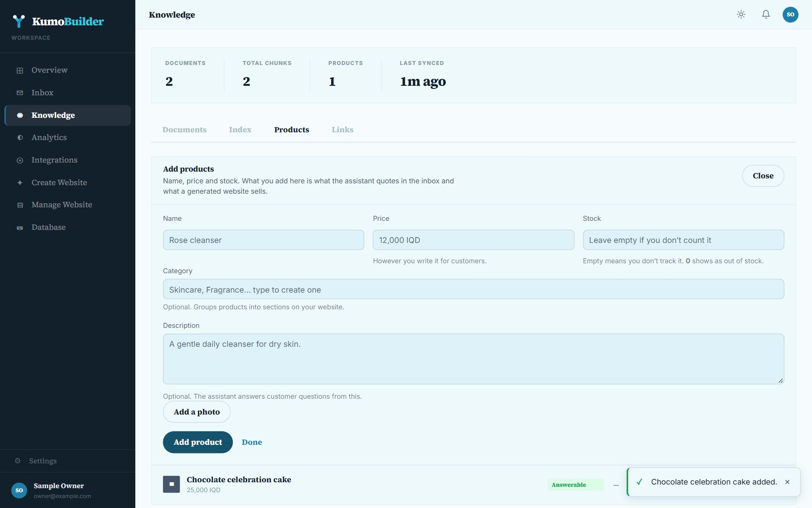Go to Inbox in sidebar

68,93
